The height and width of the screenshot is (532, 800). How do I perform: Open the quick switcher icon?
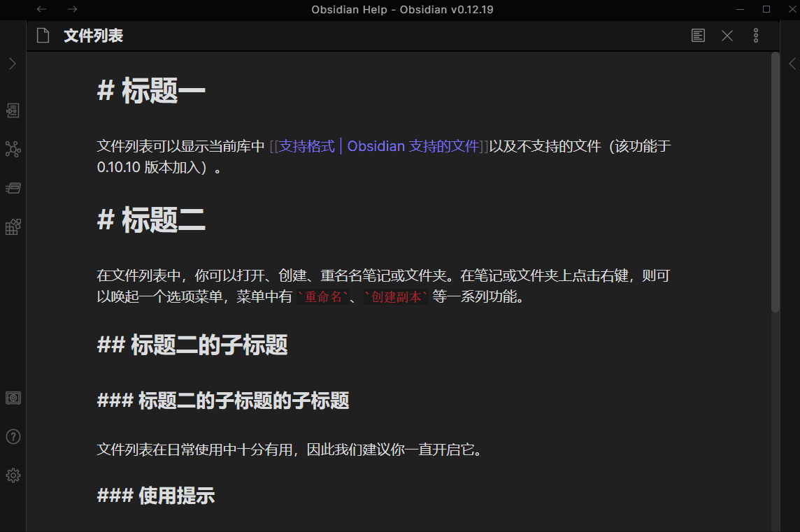click(13, 110)
